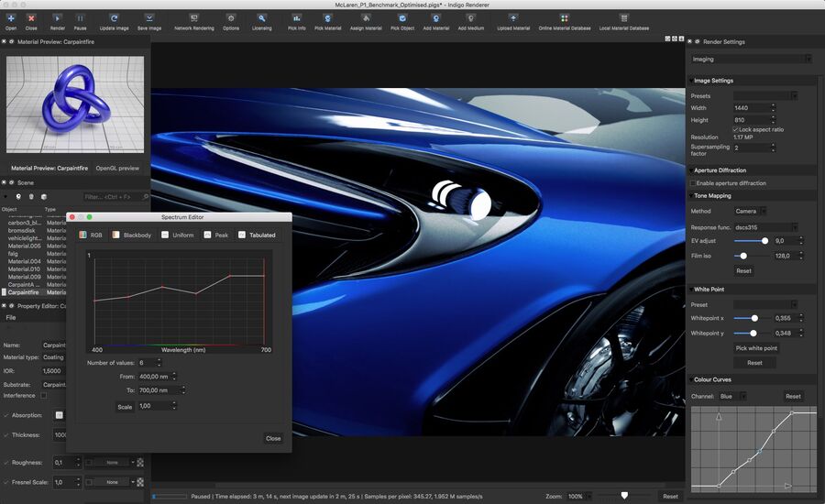Toggle the Interference checkbox
The width and height of the screenshot is (825, 504).
click(x=43, y=396)
